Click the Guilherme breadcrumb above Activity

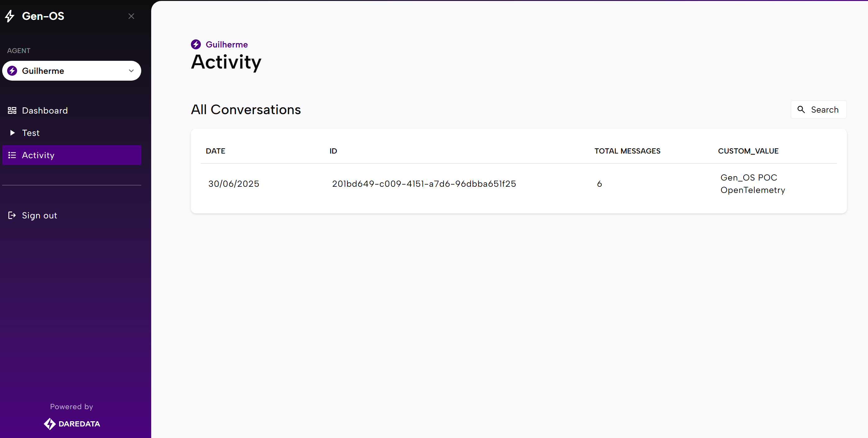[x=226, y=44]
